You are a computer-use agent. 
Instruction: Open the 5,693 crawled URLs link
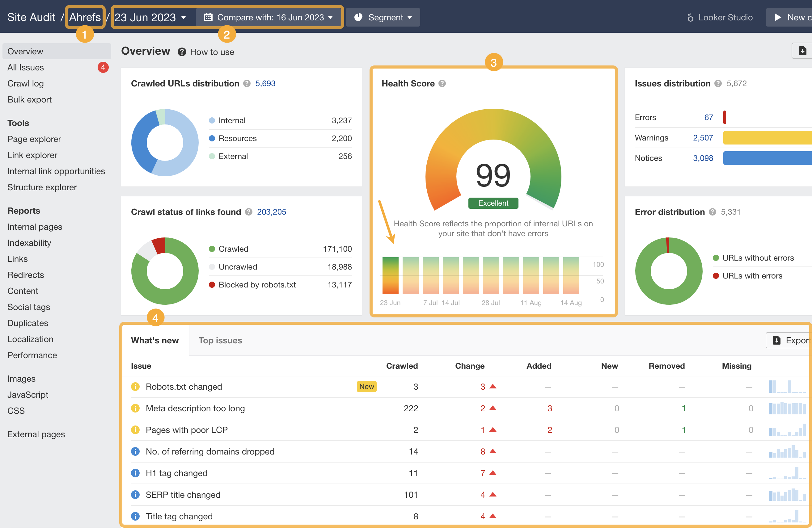[x=265, y=83]
